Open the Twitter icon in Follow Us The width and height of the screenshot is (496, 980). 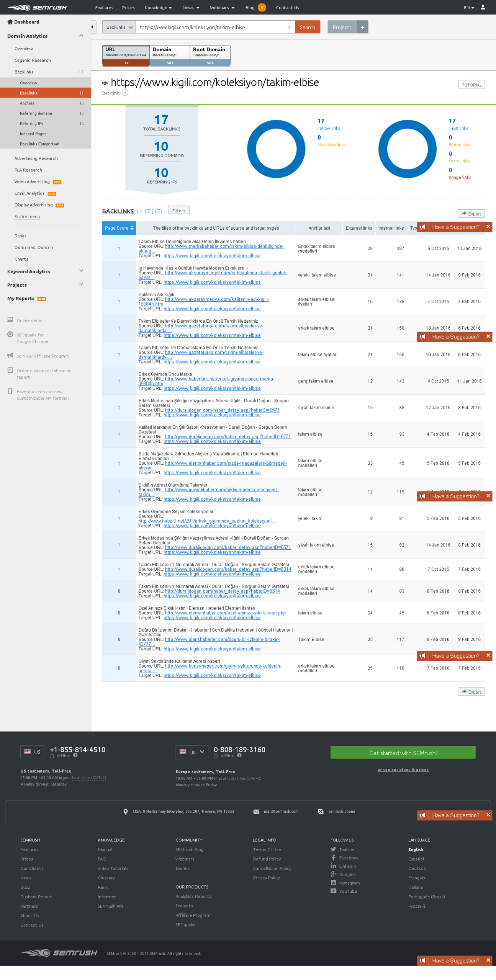[x=333, y=849]
